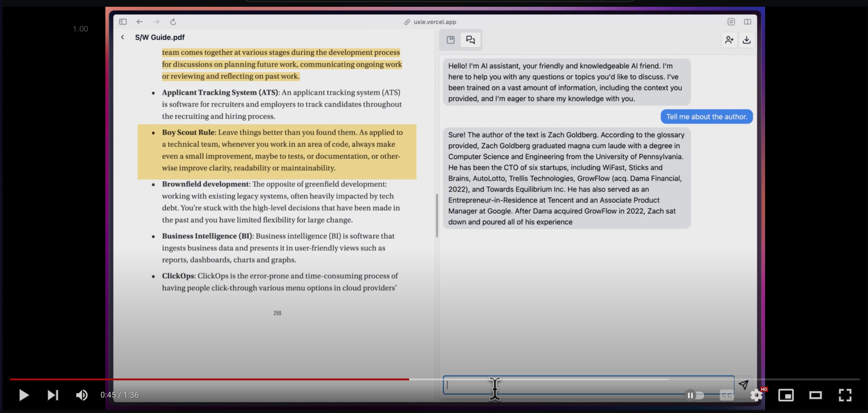Open the browser split-view panel icon
Viewport: 868px width, 413px height.
[x=747, y=22]
